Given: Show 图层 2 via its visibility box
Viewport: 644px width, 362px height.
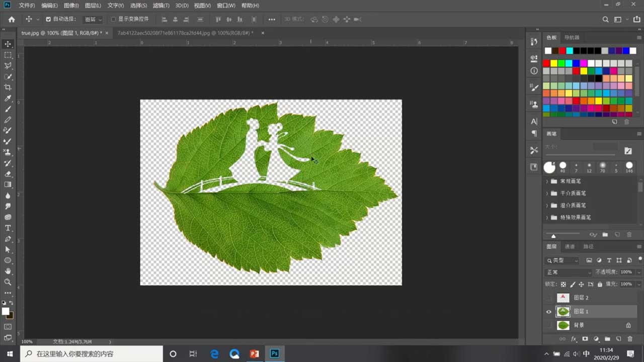Looking at the screenshot, I should click(x=548, y=298).
